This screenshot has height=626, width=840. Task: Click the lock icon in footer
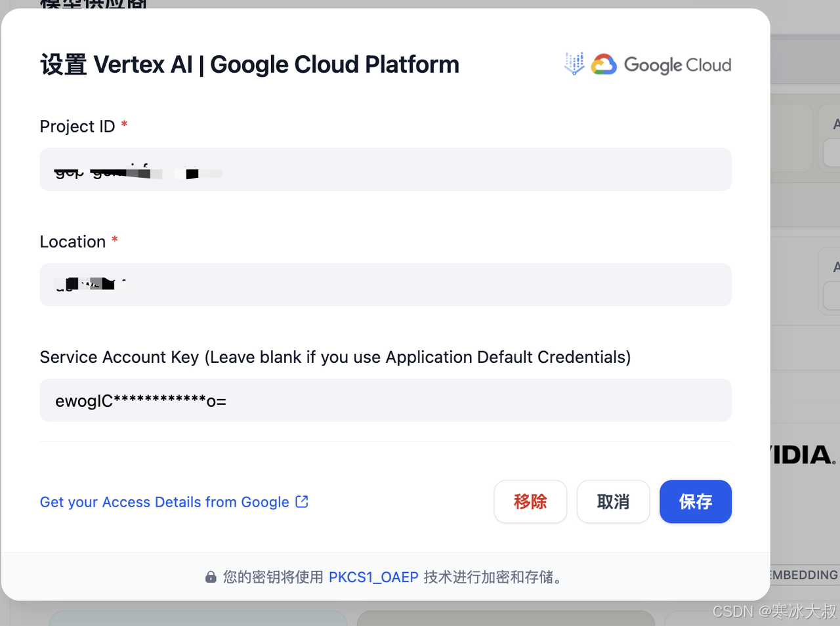click(x=211, y=577)
